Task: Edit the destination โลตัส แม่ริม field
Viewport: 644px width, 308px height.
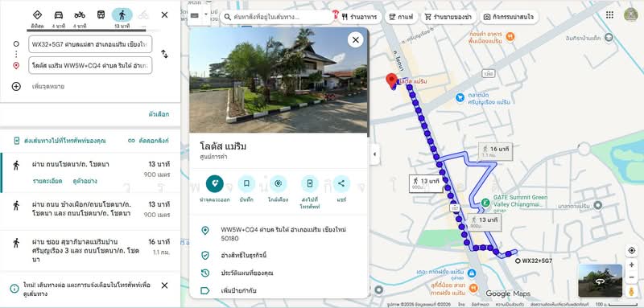Action: 90,66
